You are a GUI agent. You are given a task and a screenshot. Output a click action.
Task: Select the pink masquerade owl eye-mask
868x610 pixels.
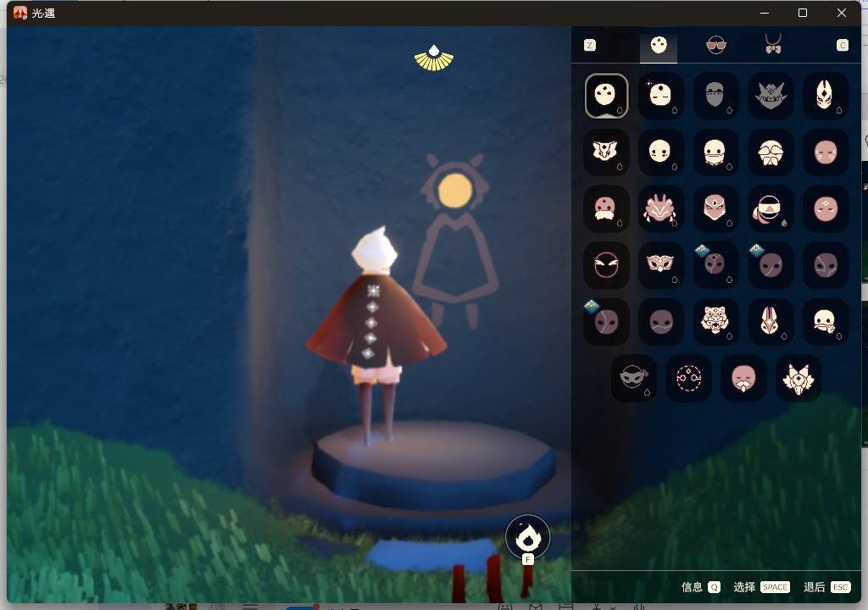(660, 265)
